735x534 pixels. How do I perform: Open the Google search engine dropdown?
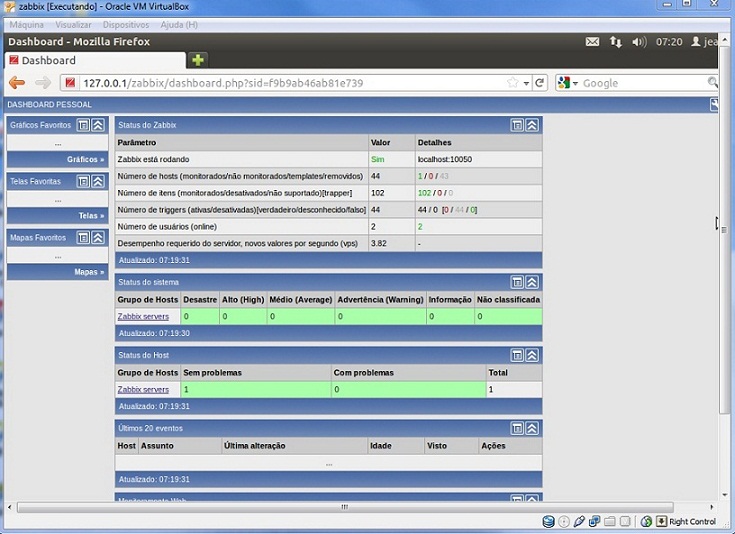click(568, 83)
